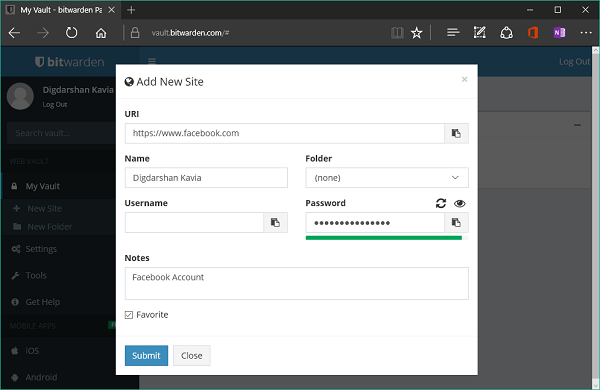This screenshot has height=390, width=600.
Task: Edit the Notes text area
Action: point(297,283)
